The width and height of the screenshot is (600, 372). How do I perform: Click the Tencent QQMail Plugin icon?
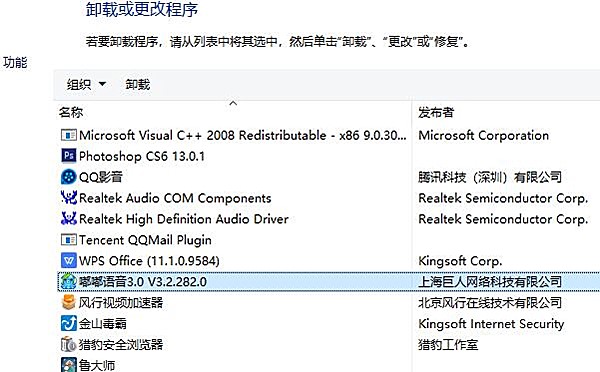[68, 240]
